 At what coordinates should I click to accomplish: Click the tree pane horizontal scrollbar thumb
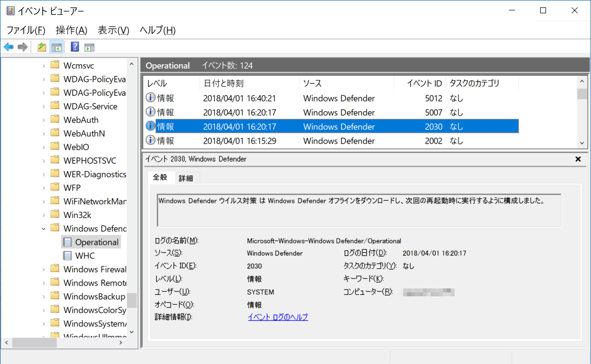(x=34, y=343)
